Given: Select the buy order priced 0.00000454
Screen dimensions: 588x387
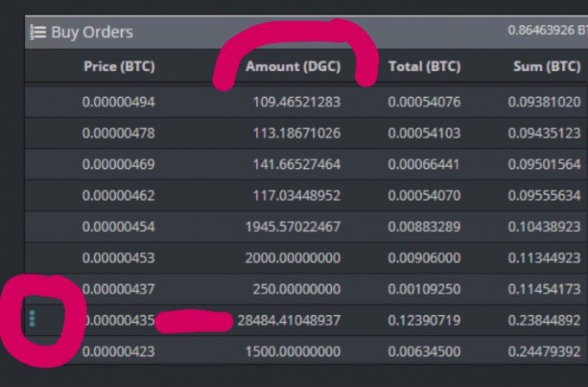Looking at the screenshot, I should pyautogui.click(x=306, y=226).
